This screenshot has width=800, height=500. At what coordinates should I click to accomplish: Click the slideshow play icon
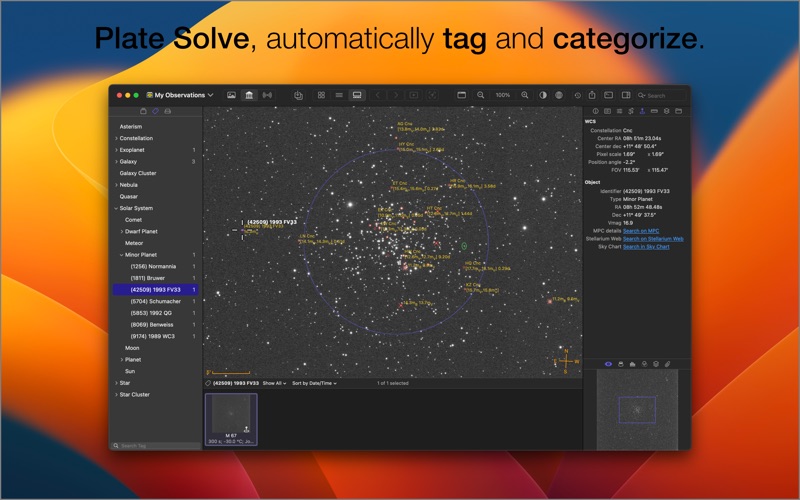click(x=414, y=95)
